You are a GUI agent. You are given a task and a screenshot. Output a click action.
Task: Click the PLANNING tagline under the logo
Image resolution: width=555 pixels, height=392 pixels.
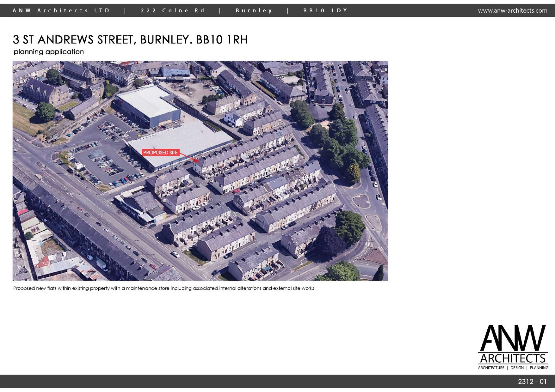click(539, 368)
